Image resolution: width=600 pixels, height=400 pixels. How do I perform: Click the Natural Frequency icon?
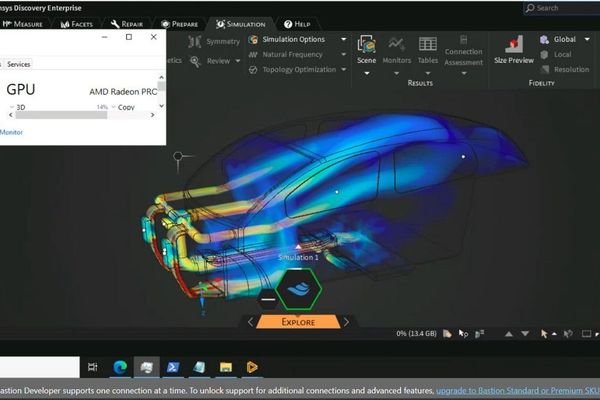point(253,55)
